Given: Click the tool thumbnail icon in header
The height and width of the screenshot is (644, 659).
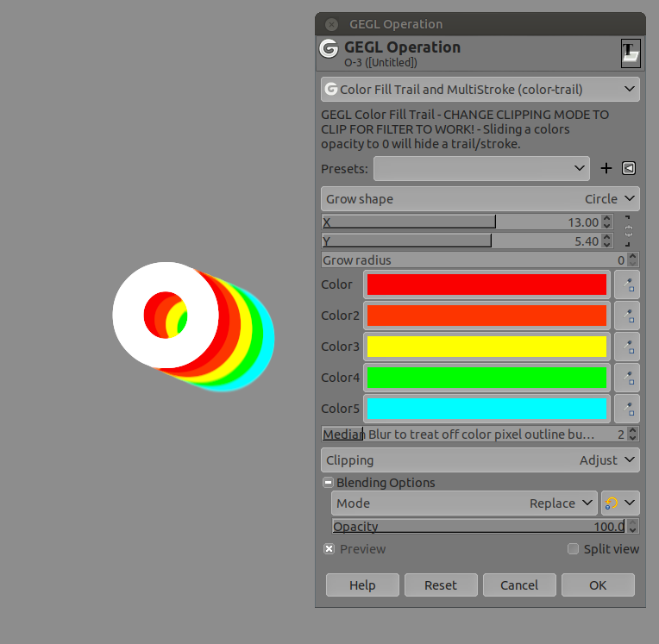Looking at the screenshot, I should click(x=631, y=53).
